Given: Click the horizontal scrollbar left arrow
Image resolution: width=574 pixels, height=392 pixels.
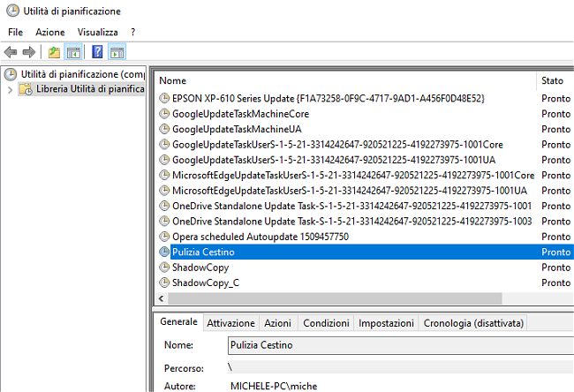Looking at the screenshot, I should (x=162, y=298).
